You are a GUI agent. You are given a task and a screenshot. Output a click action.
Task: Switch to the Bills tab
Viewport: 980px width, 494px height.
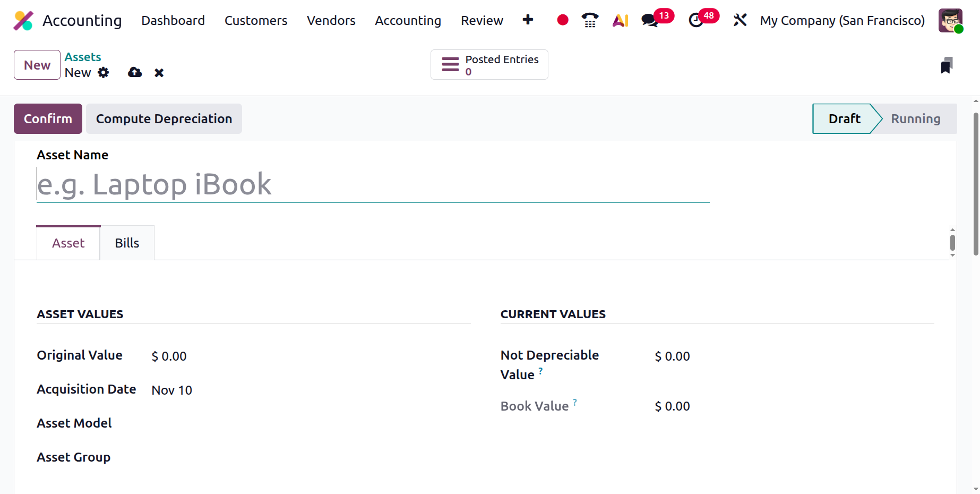tap(127, 243)
